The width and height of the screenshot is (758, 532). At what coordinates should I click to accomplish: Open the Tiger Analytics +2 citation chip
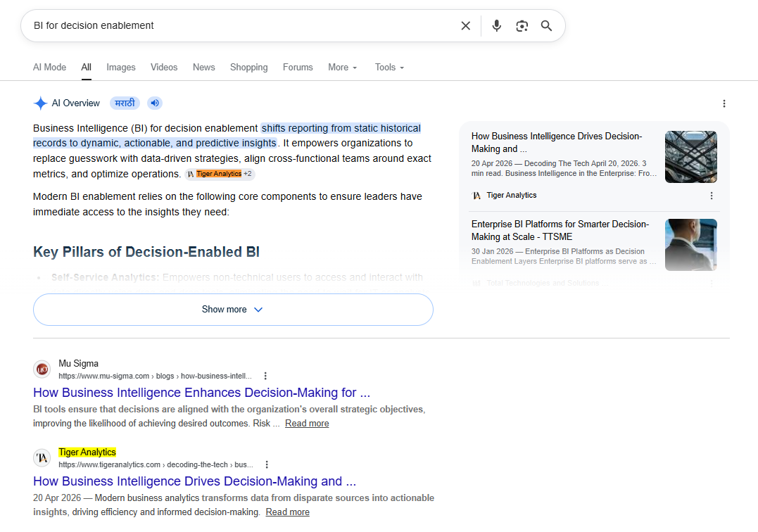[220, 174]
